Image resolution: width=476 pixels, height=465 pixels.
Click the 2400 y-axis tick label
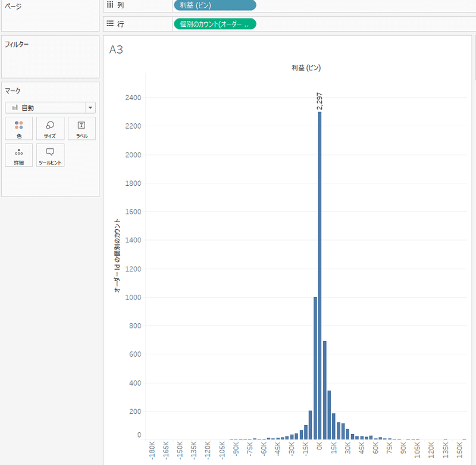pos(133,98)
